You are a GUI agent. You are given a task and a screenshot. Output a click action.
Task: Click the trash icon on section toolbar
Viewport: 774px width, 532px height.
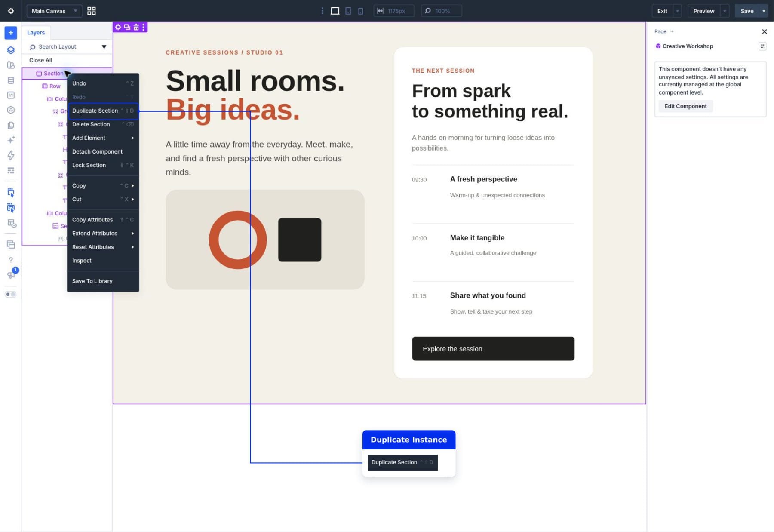[x=136, y=27]
